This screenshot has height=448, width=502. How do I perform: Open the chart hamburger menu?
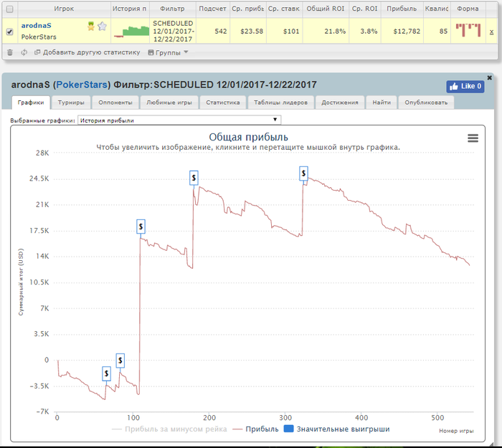click(x=473, y=138)
